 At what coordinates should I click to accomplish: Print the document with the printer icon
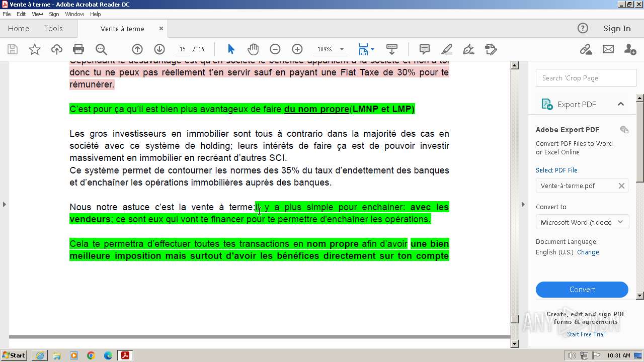(x=78, y=49)
